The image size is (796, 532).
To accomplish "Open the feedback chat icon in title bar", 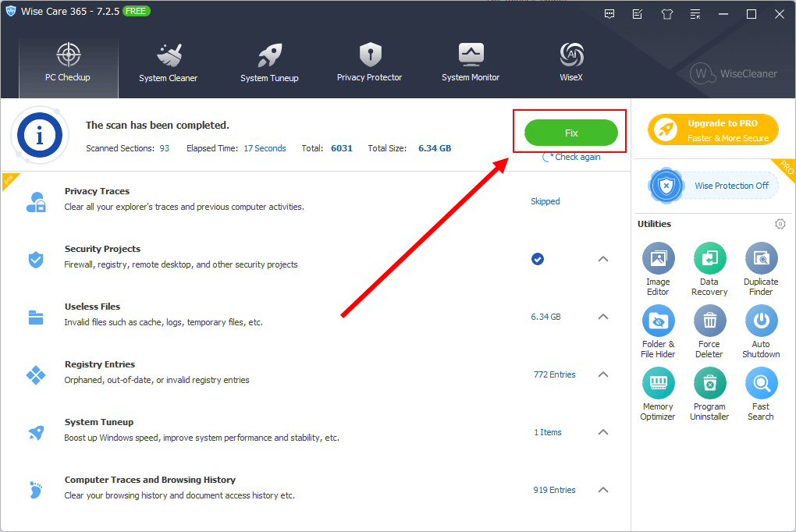I will (609, 14).
